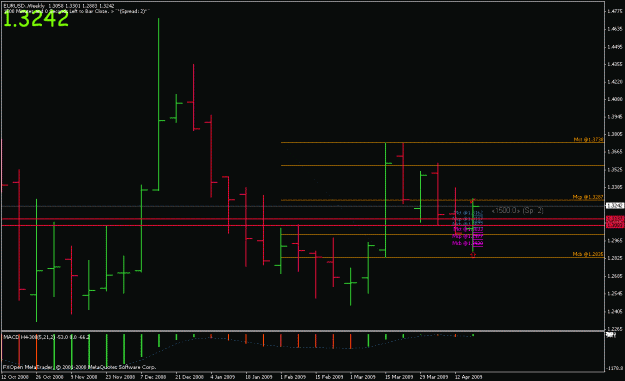Select the white current price label 1.3242 on the price scale
Image resolution: width=625 pixels, height=381 pixels.
pyautogui.click(x=615, y=206)
